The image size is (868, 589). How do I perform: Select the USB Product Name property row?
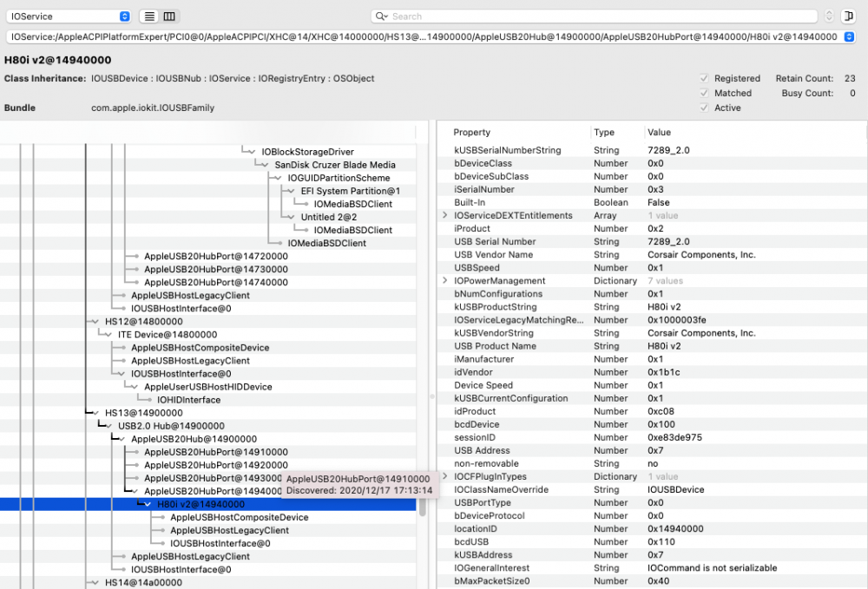coord(652,346)
